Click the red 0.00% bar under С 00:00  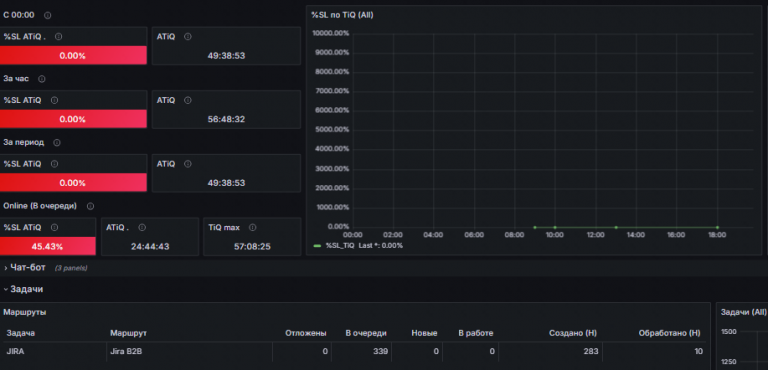pos(73,55)
